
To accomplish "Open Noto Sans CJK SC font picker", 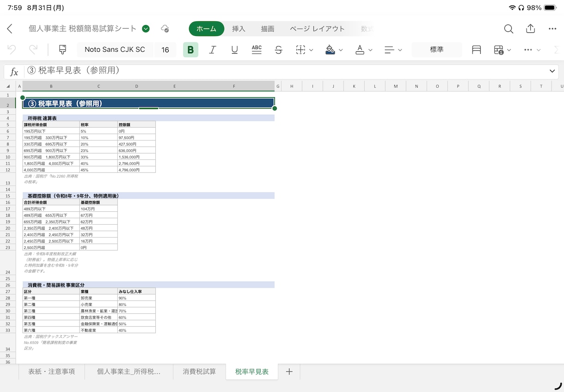I will pyautogui.click(x=115, y=49).
